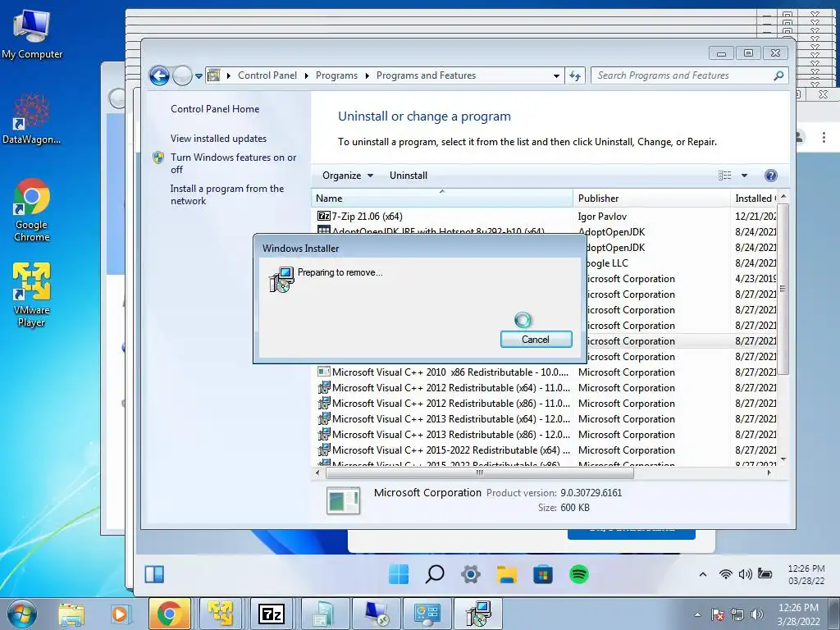
Task: Open Search in the Windows 11 taskbar
Action: coord(435,574)
